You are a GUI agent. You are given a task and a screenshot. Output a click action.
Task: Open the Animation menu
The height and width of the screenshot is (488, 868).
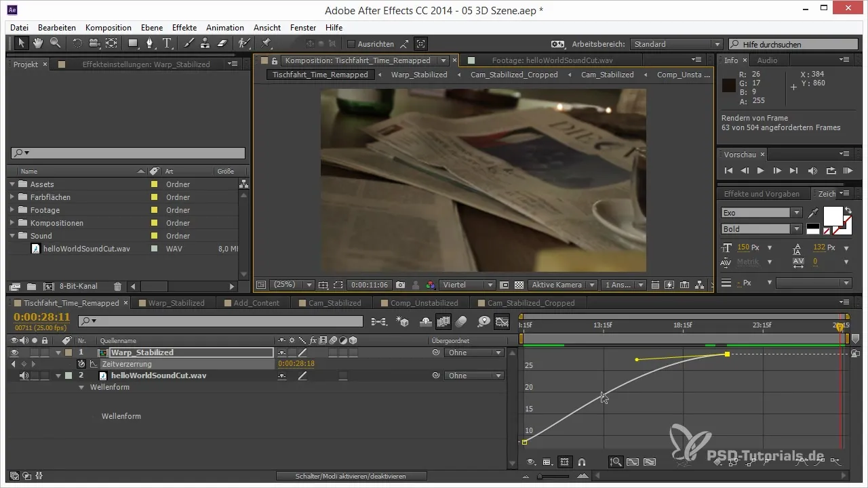point(225,28)
